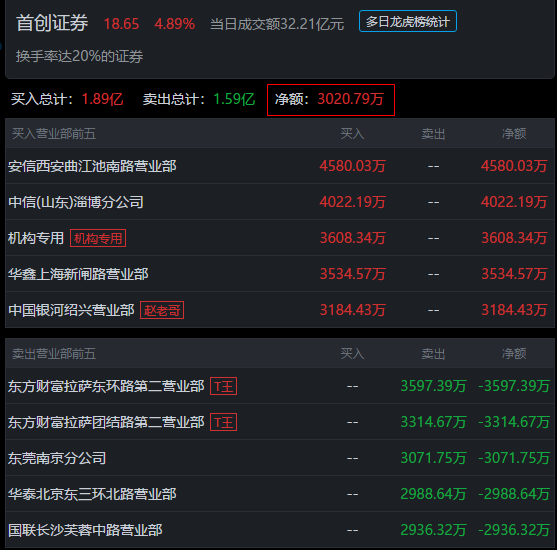This screenshot has width=557, height=550.
Task: Click the text 当日成交额32.21亿元
Action: [x=277, y=24]
